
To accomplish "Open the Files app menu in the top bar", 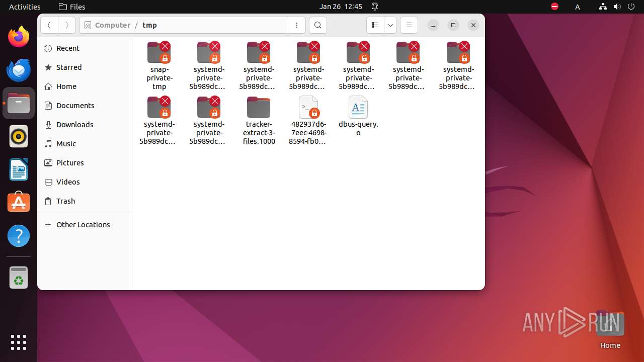I will 72,7.
